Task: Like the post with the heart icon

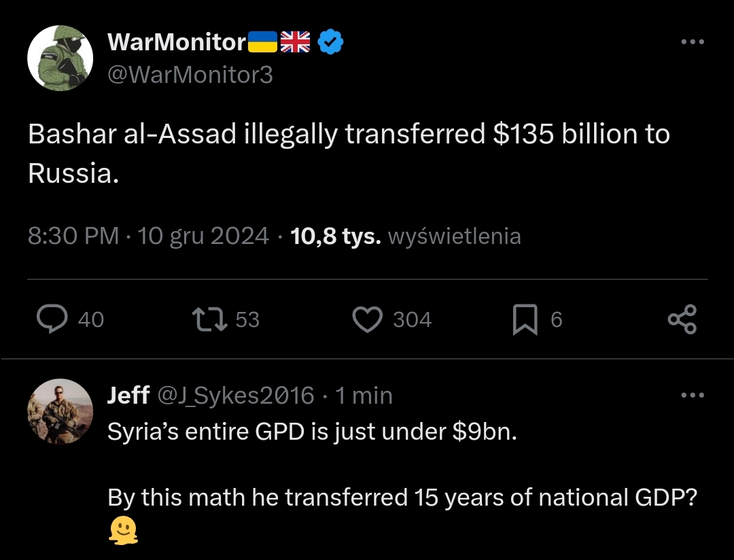Action: (368, 319)
